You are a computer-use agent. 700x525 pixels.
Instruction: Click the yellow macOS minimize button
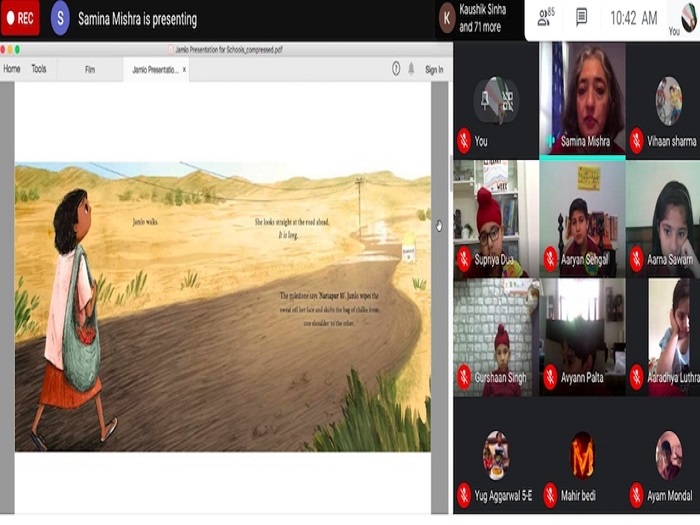[10, 50]
